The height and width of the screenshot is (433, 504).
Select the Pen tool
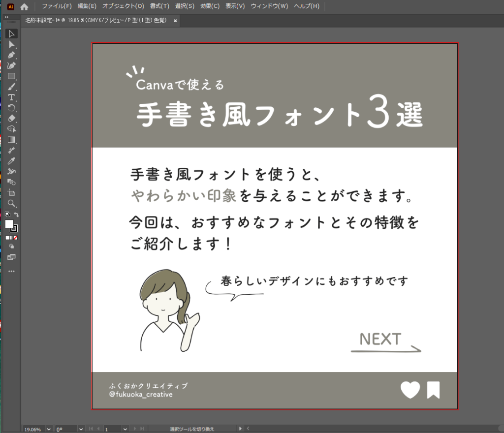[x=12, y=55]
